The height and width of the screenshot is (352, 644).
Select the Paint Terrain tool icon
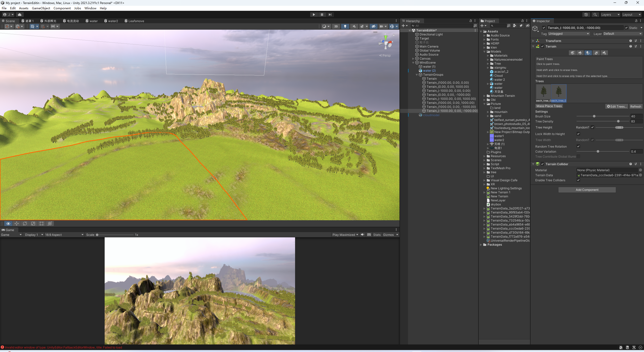pyautogui.click(x=580, y=53)
